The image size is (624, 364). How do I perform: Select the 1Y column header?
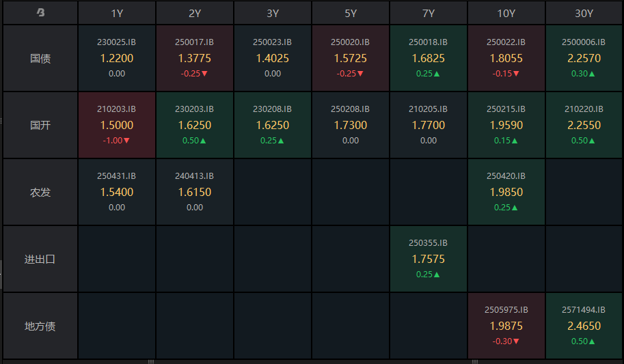click(117, 13)
